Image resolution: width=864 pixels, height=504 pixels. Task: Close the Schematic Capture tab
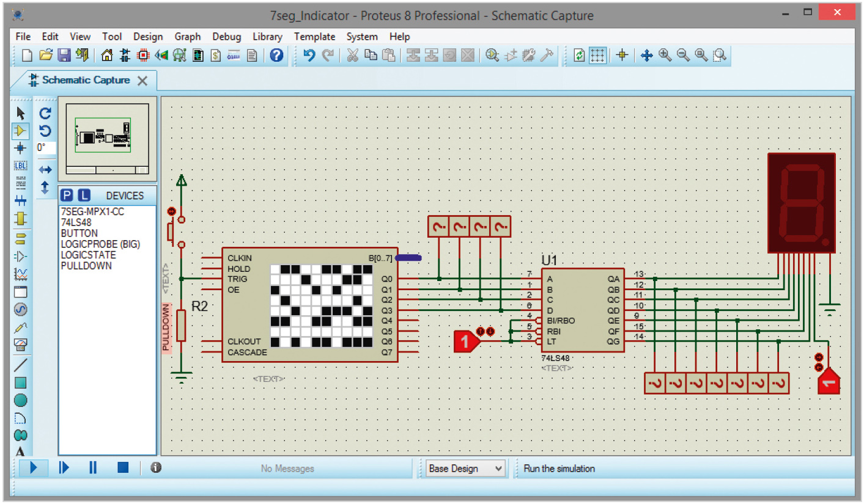[x=142, y=81]
